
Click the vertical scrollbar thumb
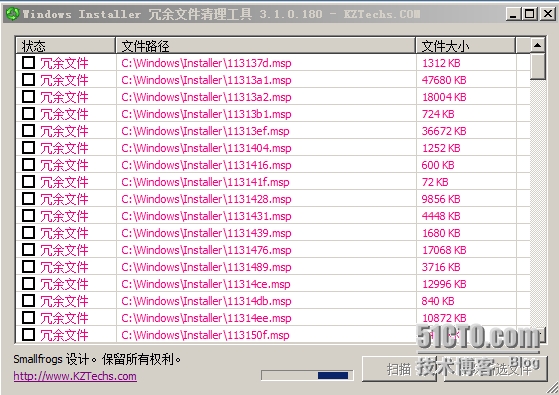537,66
